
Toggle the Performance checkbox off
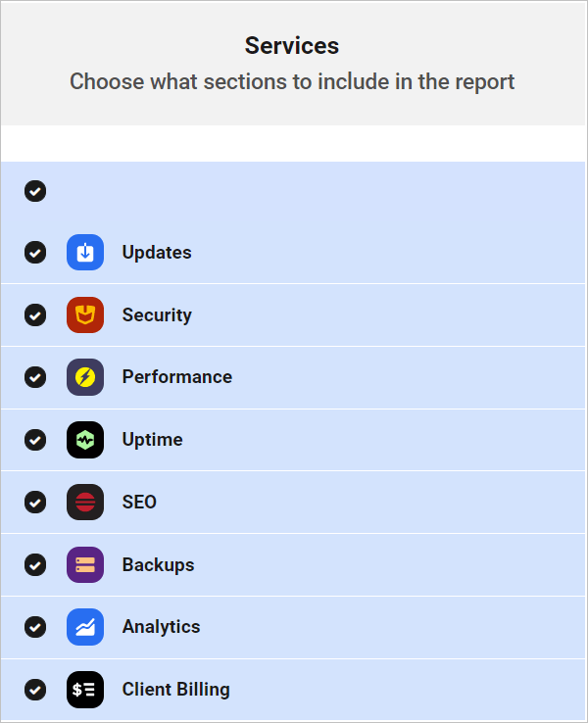pos(35,377)
